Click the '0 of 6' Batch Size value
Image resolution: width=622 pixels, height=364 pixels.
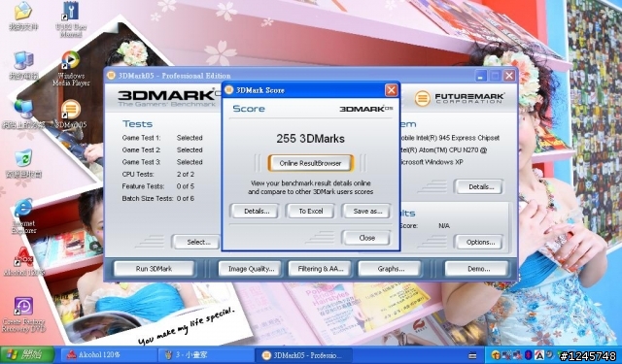pos(186,198)
